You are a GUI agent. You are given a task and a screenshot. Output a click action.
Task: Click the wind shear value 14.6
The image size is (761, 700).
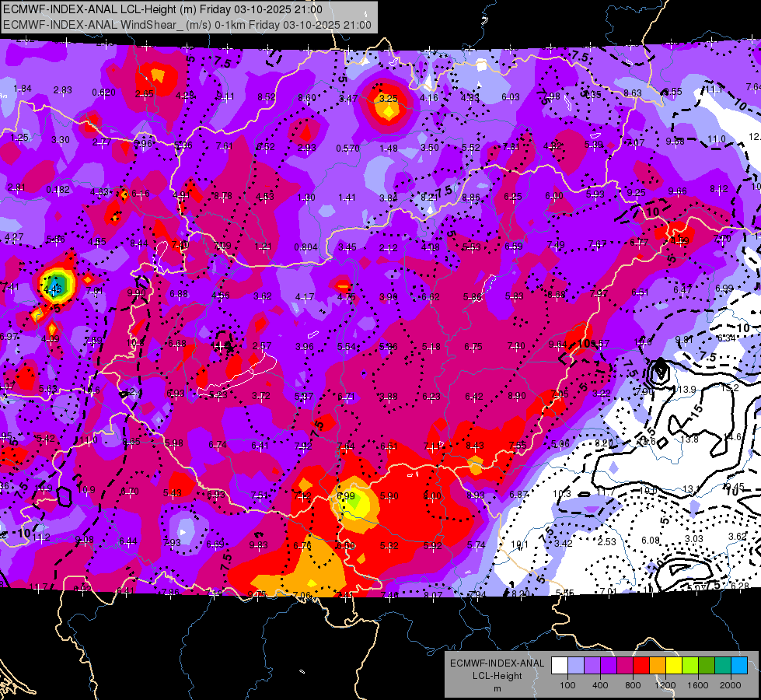pos(732,436)
